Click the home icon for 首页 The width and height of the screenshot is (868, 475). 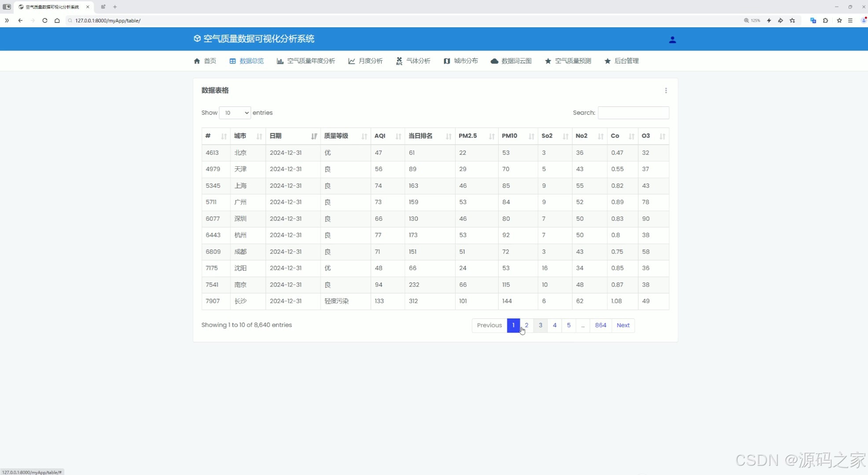pyautogui.click(x=197, y=61)
